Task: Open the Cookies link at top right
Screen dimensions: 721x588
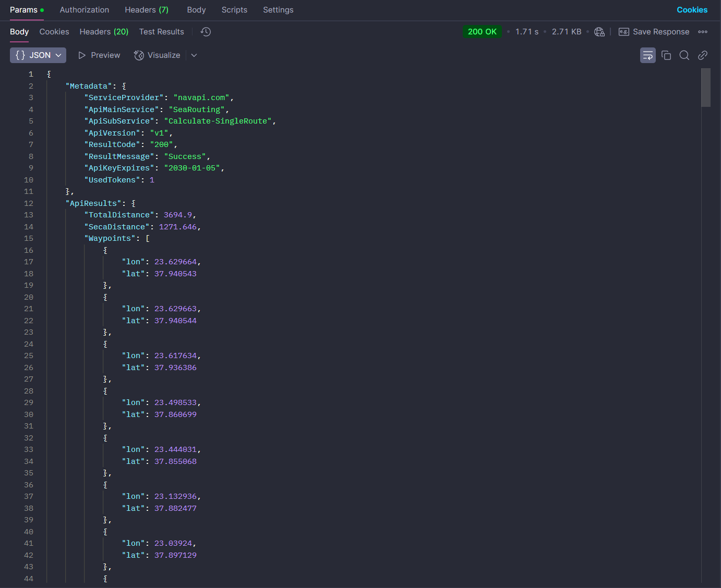Action: [x=692, y=10]
